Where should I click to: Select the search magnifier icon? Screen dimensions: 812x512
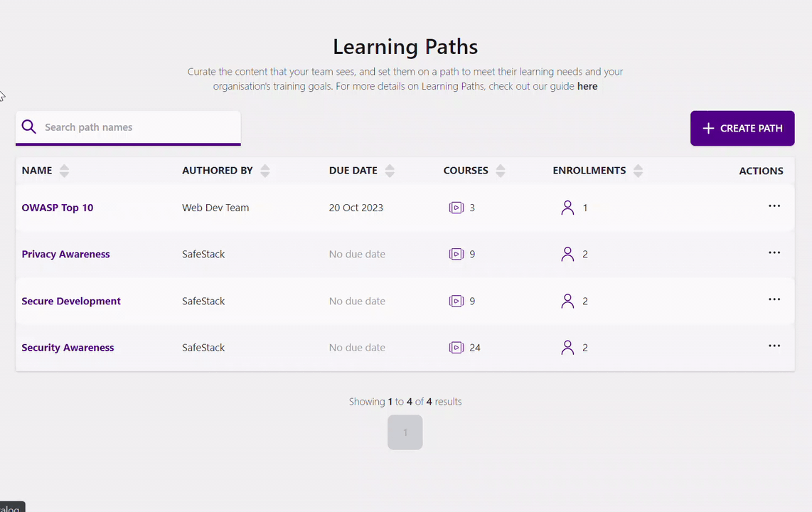click(x=28, y=127)
